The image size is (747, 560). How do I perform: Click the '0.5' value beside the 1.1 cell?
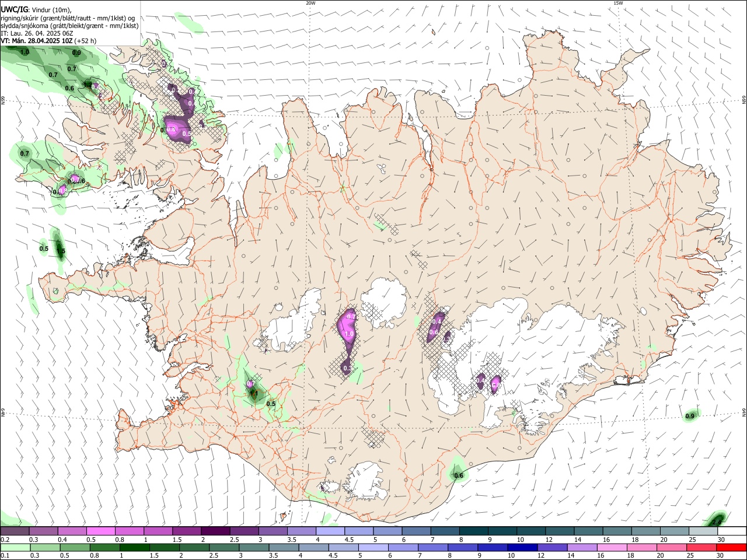point(271,404)
